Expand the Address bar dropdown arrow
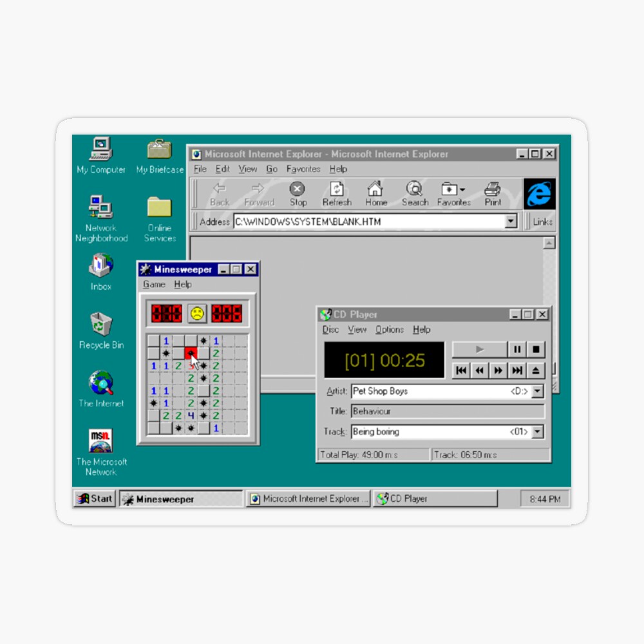The width and height of the screenshot is (644, 644). [x=511, y=222]
